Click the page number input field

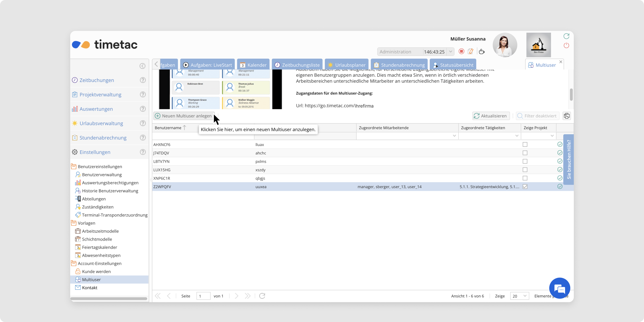coord(203,296)
